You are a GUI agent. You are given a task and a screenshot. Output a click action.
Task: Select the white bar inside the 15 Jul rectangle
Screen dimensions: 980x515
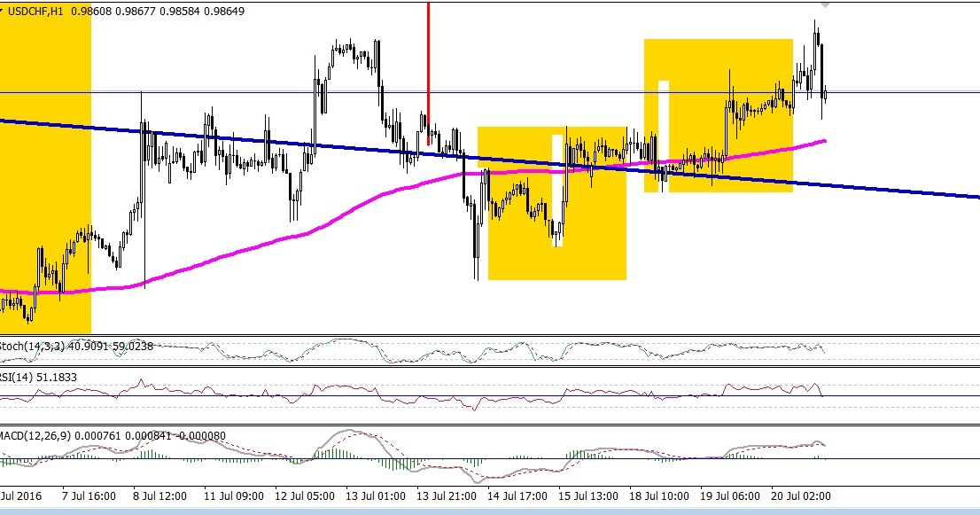pyautogui.click(x=557, y=191)
